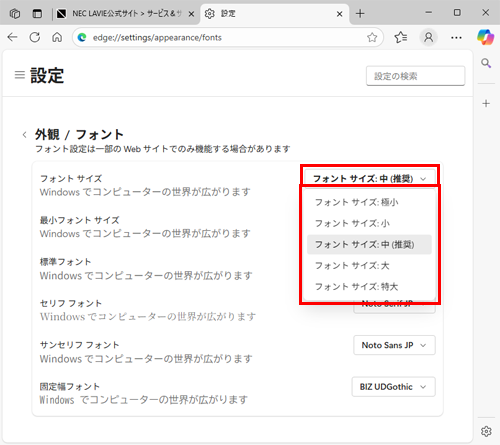This screenshot has height=445, width=500.
Task: Click the サンセリフ フォント label
Action: 79,345
